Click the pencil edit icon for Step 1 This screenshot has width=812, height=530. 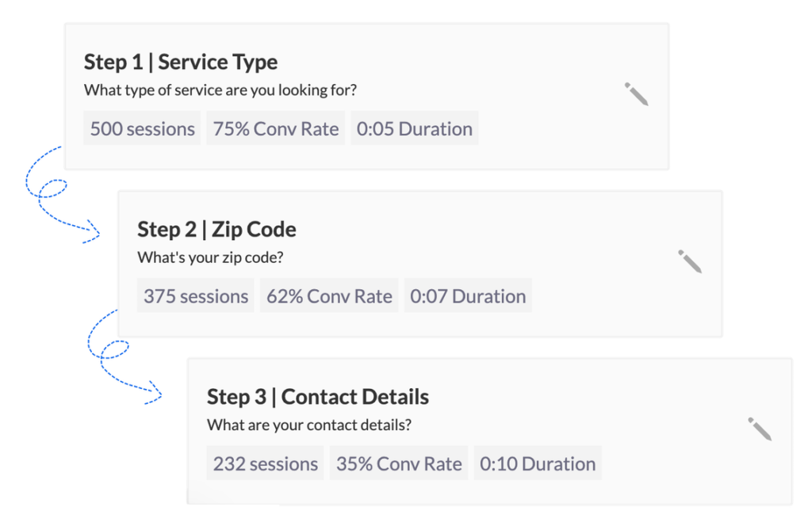(x=636, y=93)
